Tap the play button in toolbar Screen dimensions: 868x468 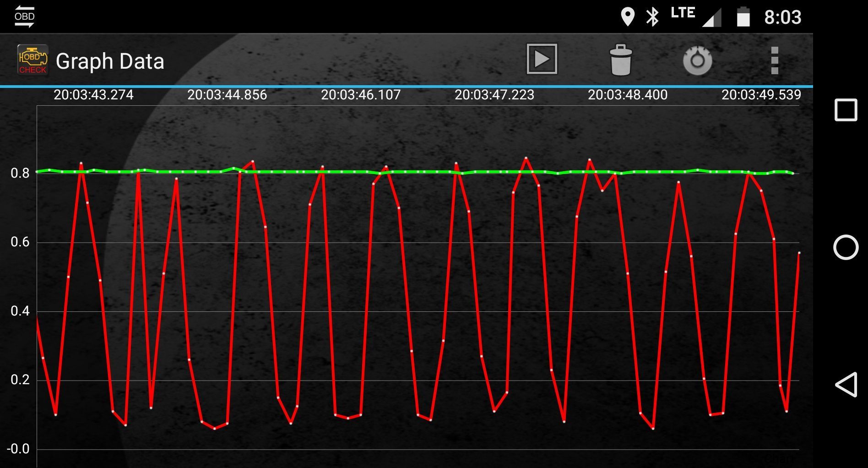tap(542, 59)
